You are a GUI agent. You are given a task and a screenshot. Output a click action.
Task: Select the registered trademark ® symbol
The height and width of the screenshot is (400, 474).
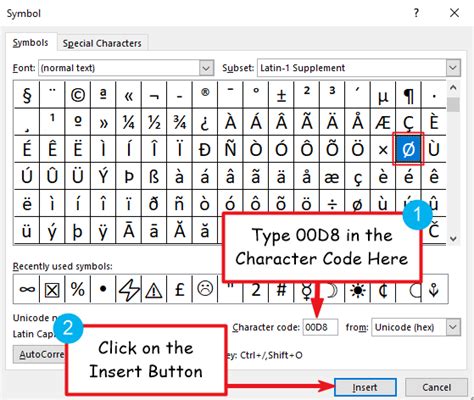(205, 95)
